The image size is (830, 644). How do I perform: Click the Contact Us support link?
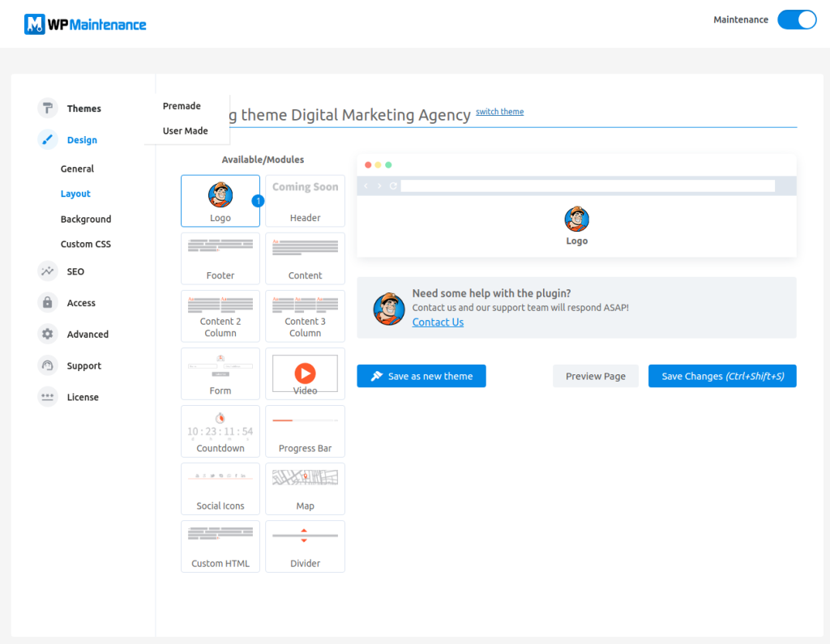click(x=438, y=322)
